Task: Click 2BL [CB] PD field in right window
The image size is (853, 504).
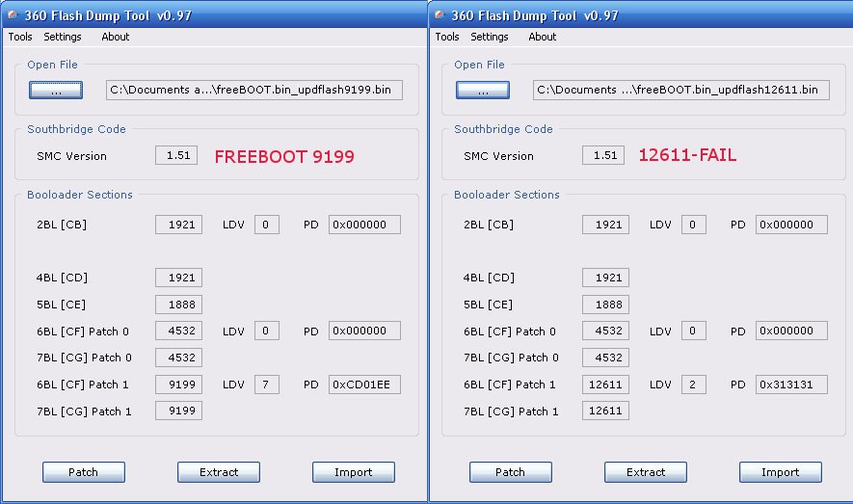Action: coord(791,225)
